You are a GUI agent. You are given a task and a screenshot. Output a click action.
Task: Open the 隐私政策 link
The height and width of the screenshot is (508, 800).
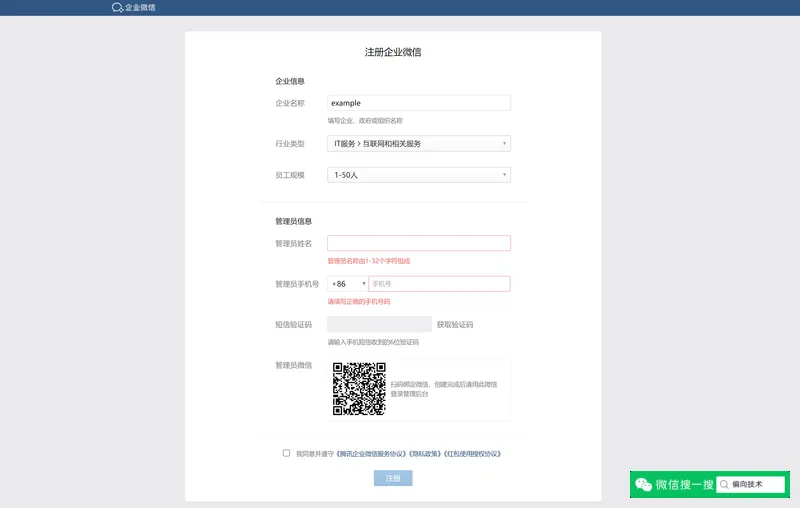click(425, 454)
